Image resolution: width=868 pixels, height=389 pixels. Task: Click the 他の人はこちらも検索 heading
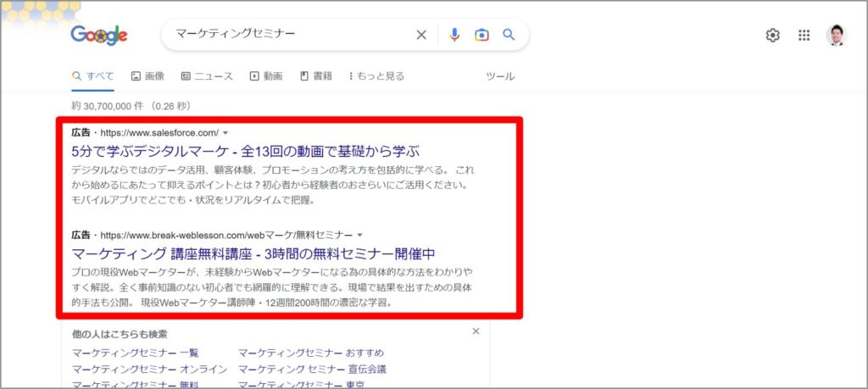coord(120,334)
